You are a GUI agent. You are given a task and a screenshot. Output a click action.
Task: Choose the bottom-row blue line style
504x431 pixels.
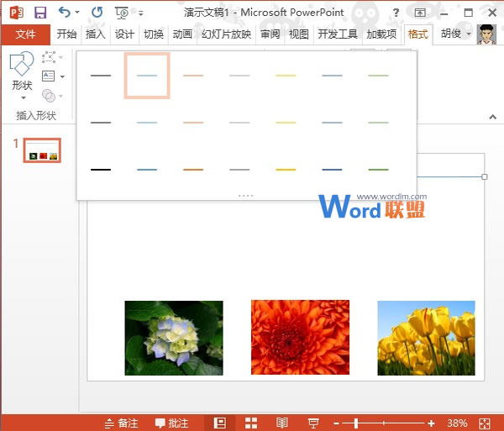147,170
